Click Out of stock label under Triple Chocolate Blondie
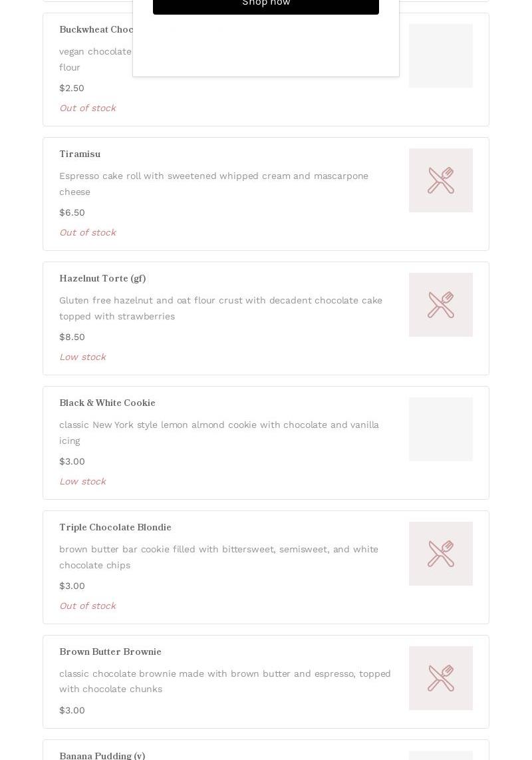The height and width of the screenshot is (760, 532). point(87,606)
